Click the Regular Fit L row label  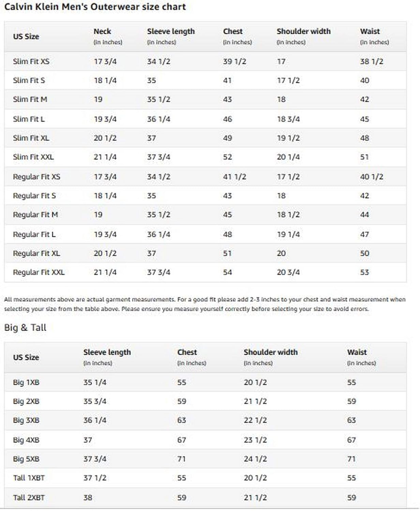coord(34,234)
